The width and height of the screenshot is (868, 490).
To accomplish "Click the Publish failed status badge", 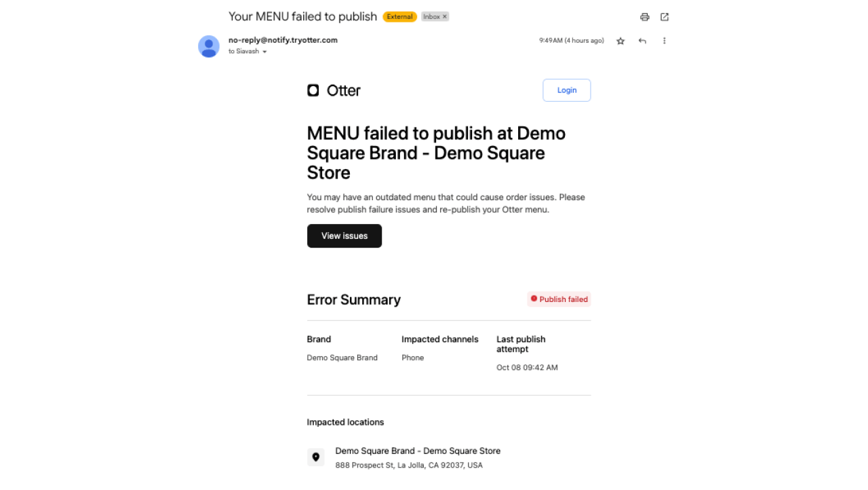I will pyautogui.click(x=559, y=299).
